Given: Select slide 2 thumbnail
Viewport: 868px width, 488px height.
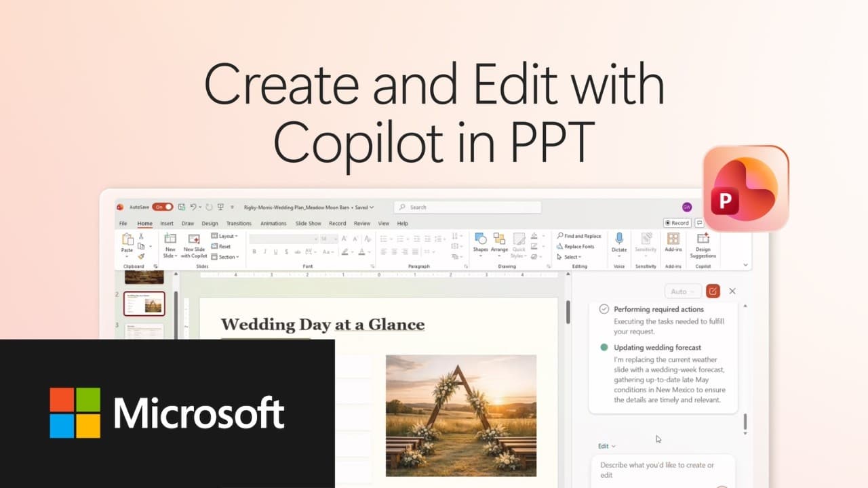Looking at the screenshot, I should 144,304.
